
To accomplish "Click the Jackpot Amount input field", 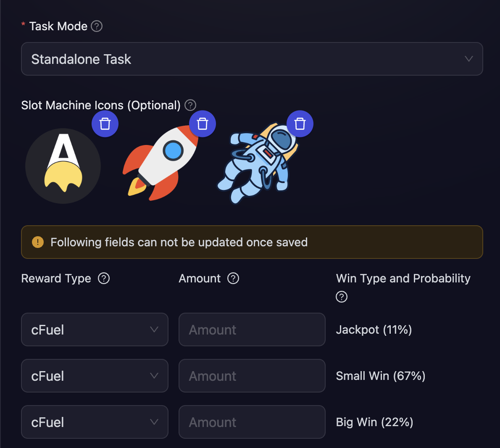I will tap(252, 329).
